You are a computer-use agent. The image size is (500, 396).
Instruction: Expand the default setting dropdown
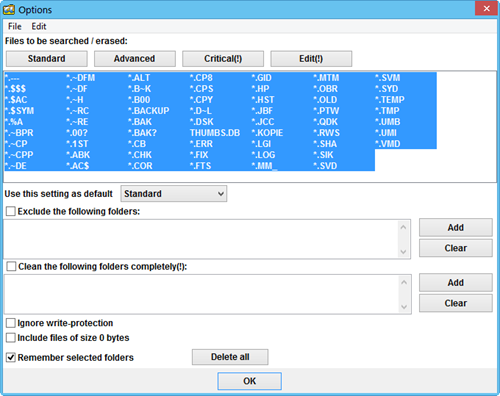coord(174,194)
